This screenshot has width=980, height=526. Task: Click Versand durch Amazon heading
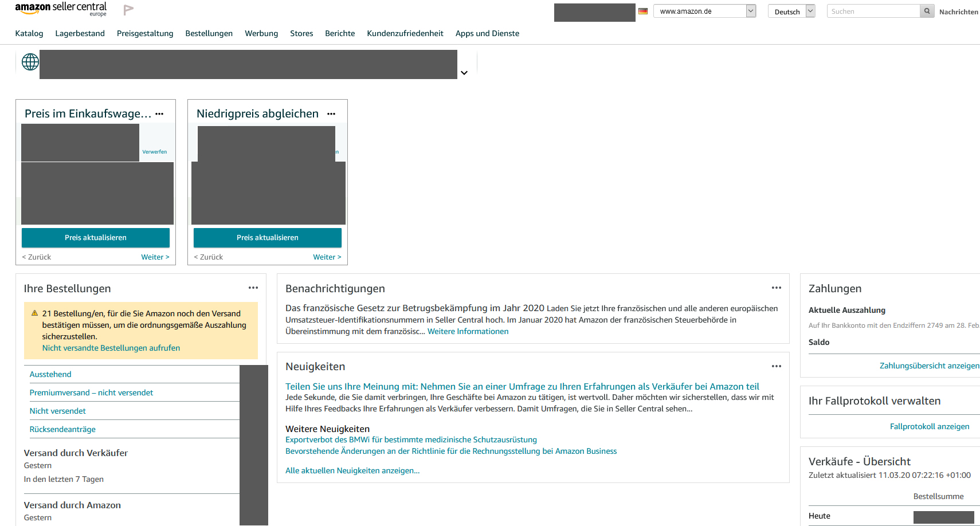pos(72,505)
